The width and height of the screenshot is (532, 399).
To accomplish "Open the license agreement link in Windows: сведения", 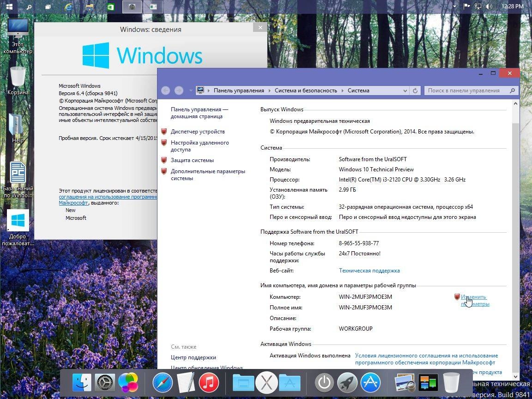I will pos(108,200).
